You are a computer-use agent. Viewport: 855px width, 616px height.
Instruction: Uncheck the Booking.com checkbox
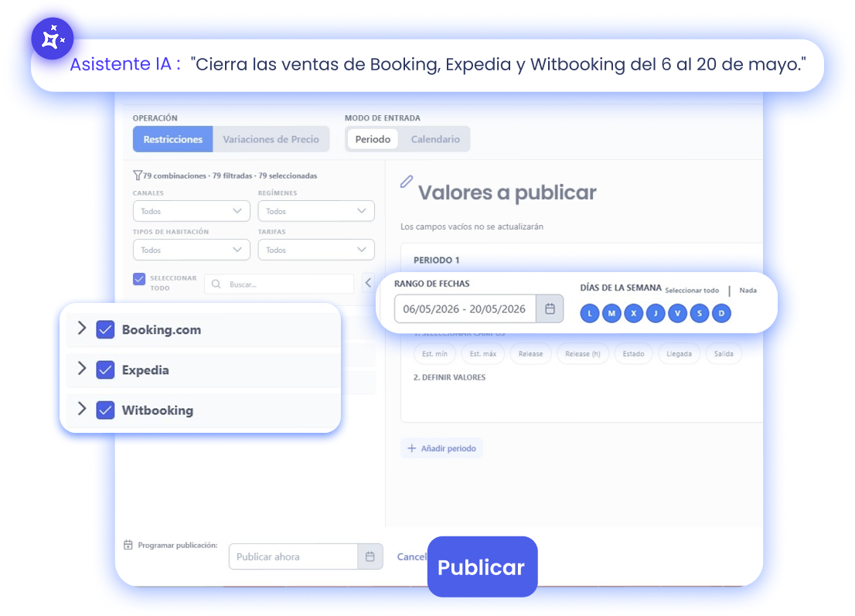click(x=105, y=330)
